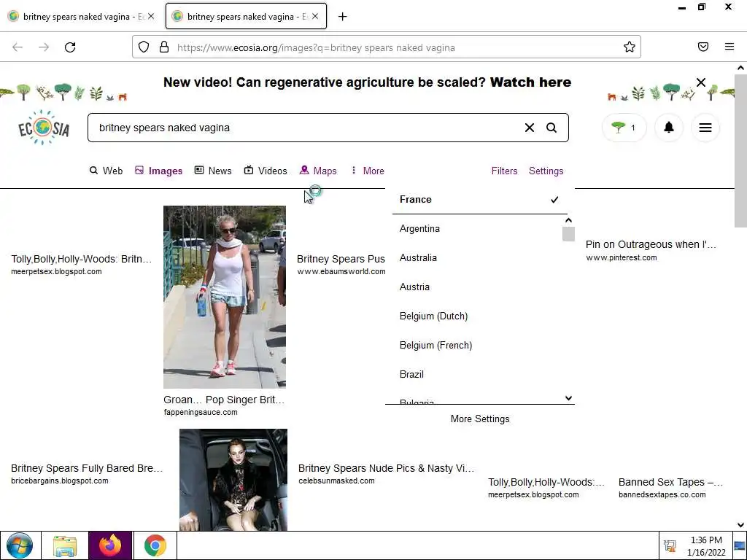
Task: Go back with the browser back arrow
Action: click(18, 47)
